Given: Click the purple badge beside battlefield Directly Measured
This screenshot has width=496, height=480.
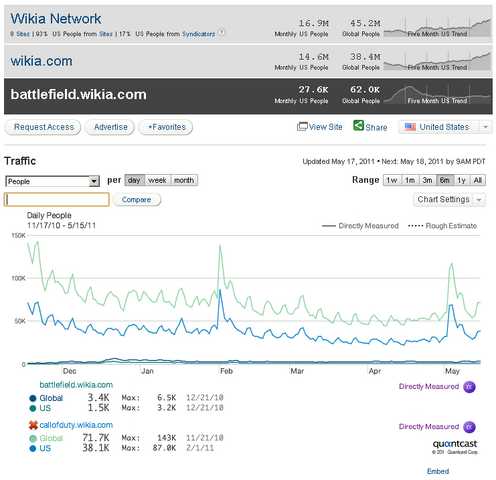Looking at the screenshot, I should pos(469,387).
